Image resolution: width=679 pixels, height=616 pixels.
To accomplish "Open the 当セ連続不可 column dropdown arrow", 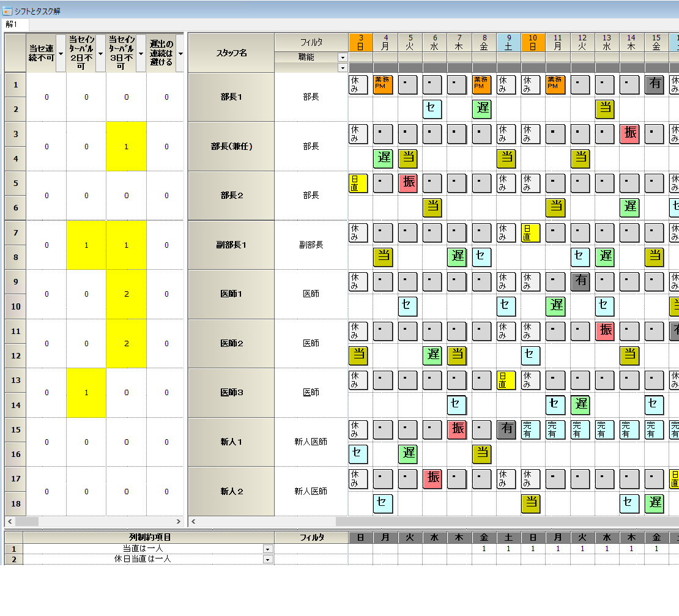I will point(61,53).
